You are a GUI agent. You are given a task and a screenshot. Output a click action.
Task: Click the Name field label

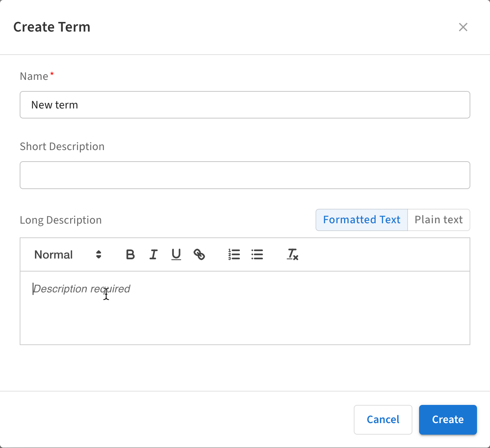[34, 77]
